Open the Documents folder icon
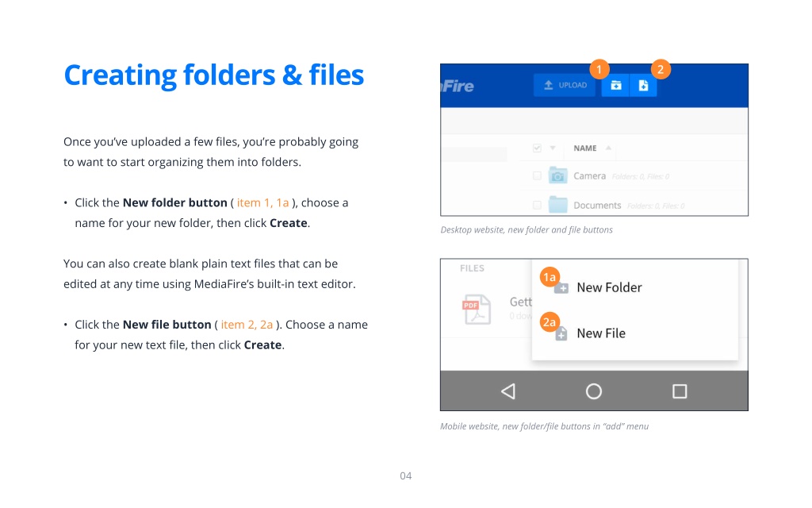 (557, 205)
